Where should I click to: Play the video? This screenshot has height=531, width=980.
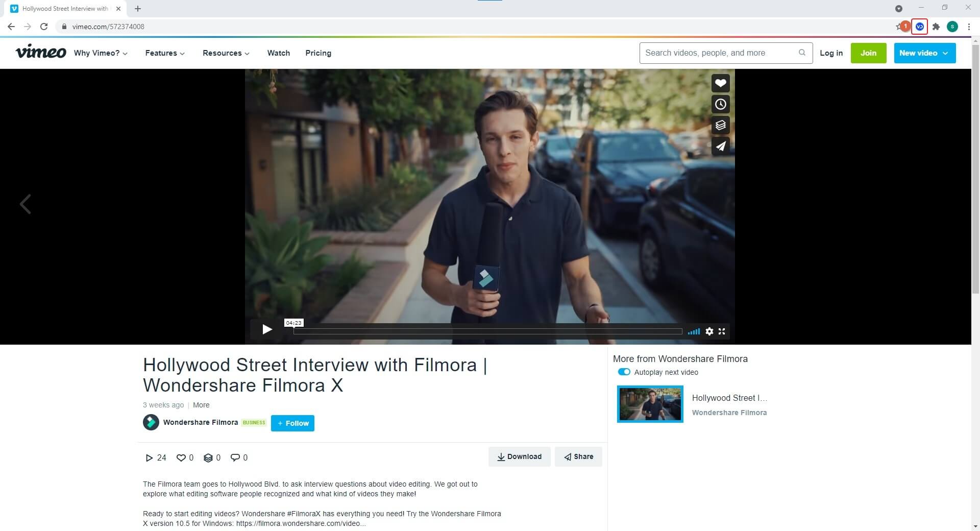266,330
